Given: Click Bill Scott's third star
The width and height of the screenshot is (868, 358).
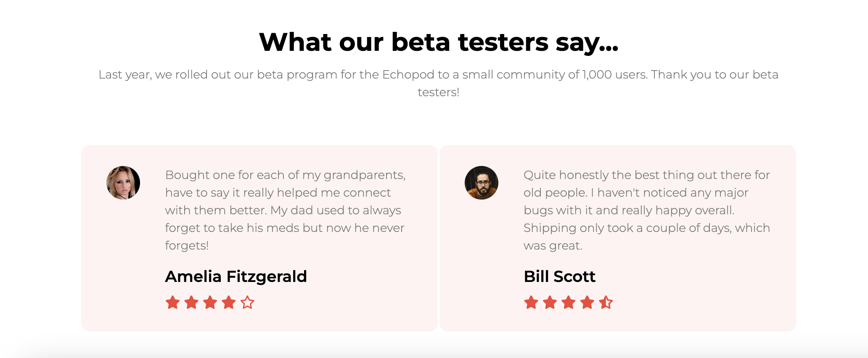Looking at the screenshot, I should coord(569,302).
